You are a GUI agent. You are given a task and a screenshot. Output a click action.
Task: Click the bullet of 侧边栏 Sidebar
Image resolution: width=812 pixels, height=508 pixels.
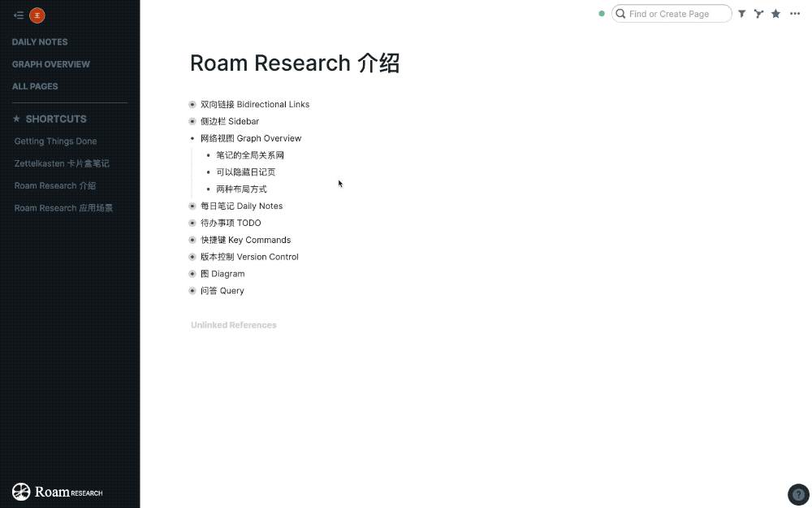[192, 121]
